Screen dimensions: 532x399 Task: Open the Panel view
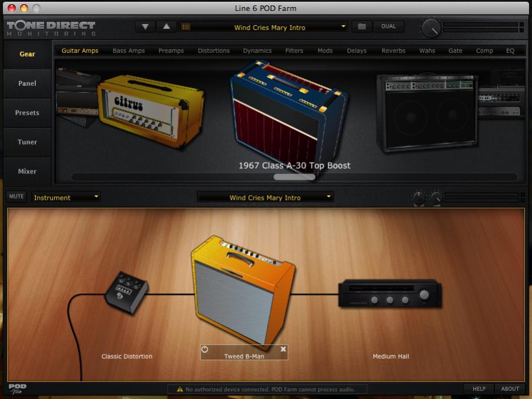click(x=27, y=83)
